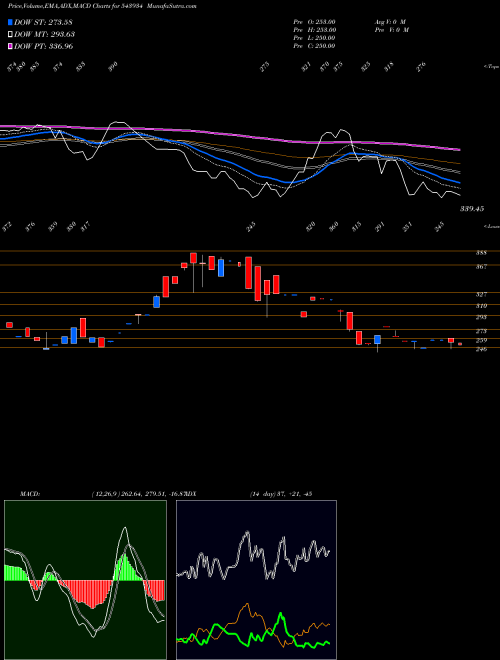Click the 246 price level label
This screenshot has width=500, height=660.
481,349
